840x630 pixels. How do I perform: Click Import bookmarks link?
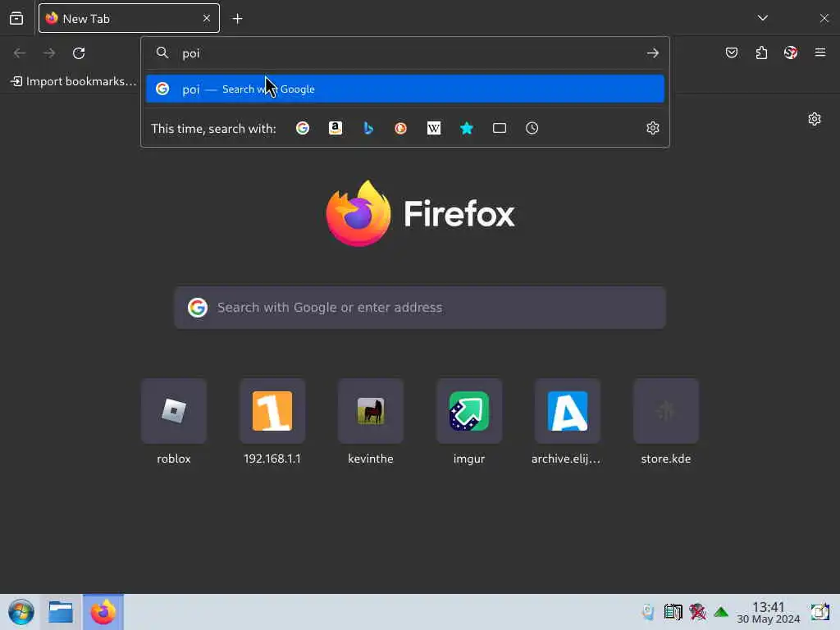74,81
